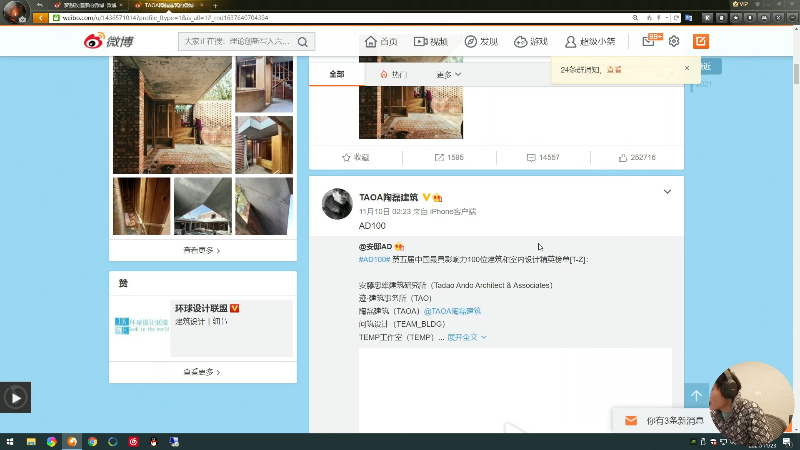Click the #AD100# hashtag link

(374, 260)
